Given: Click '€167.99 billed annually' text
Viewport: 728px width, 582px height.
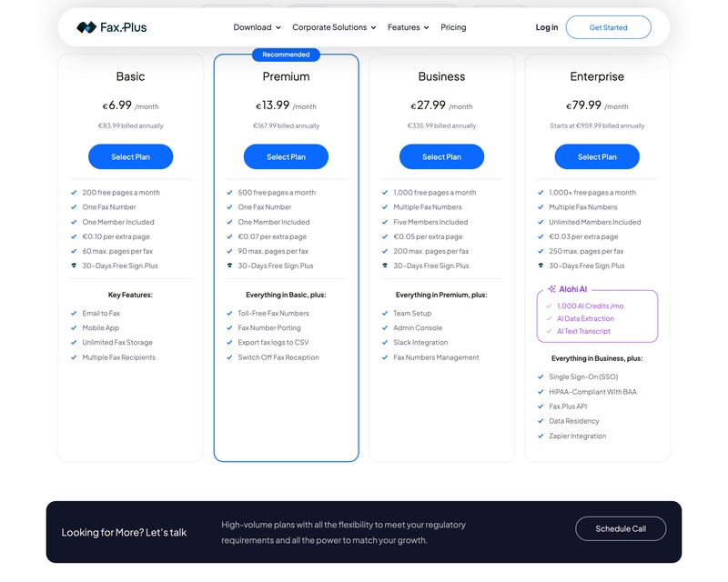Looking at the screenshot, I should 286,125.
